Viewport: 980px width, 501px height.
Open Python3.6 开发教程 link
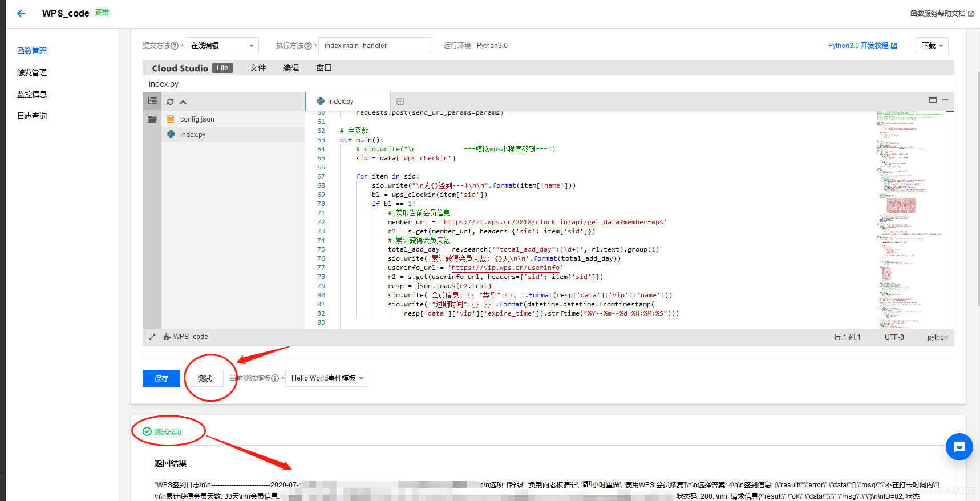tap(862, 46)
